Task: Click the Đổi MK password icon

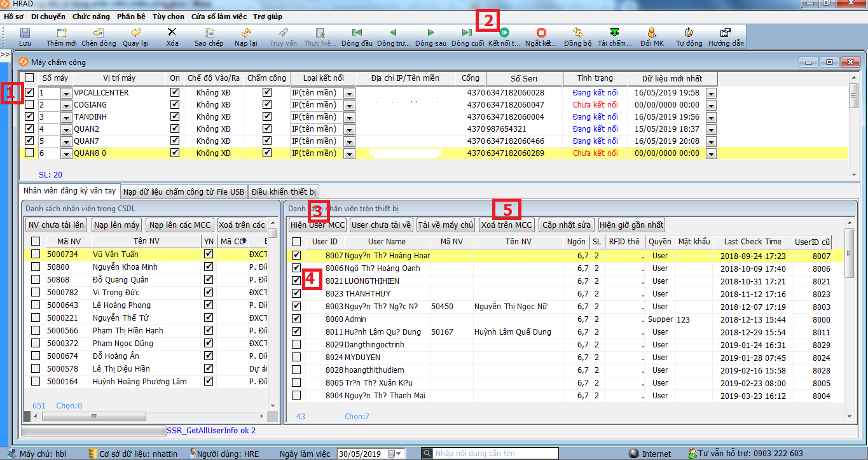Action: point(652,33)
